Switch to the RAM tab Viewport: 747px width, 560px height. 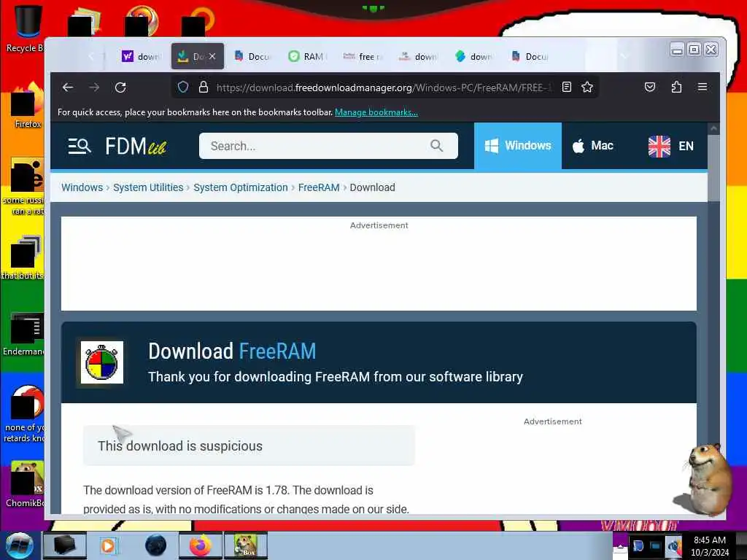307,56
